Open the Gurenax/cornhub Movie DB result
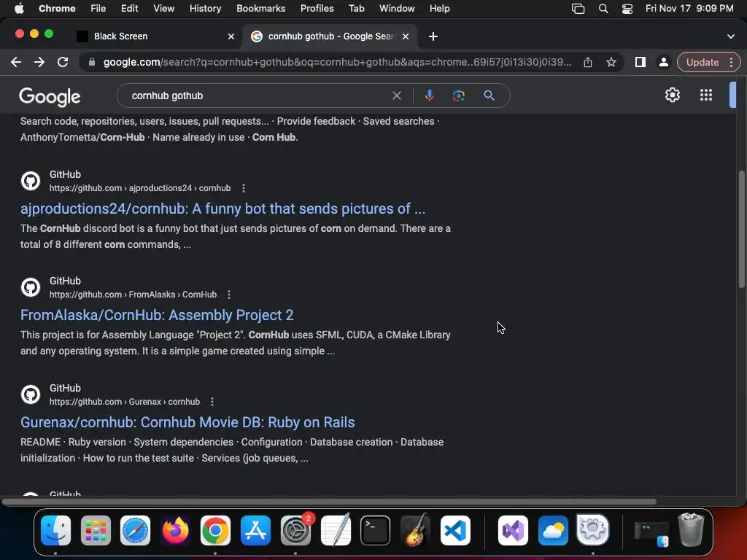This screenshot has height=560, width=747. (187, 422)
